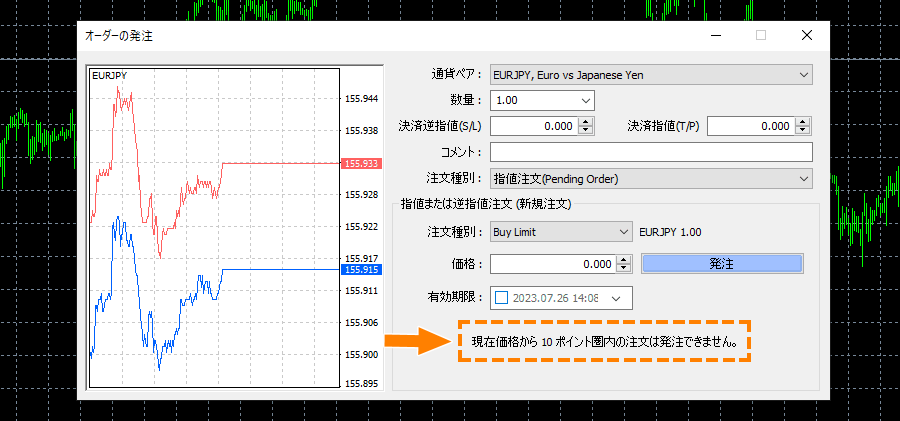Increase S/L value with up arrow
Image resolution: width=900 pixels, height=421 pixels.
click(586, 122)
